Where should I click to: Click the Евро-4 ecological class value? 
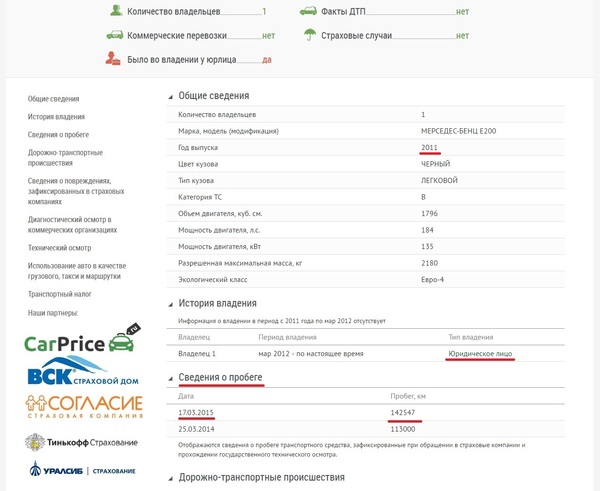coord(432,279)
